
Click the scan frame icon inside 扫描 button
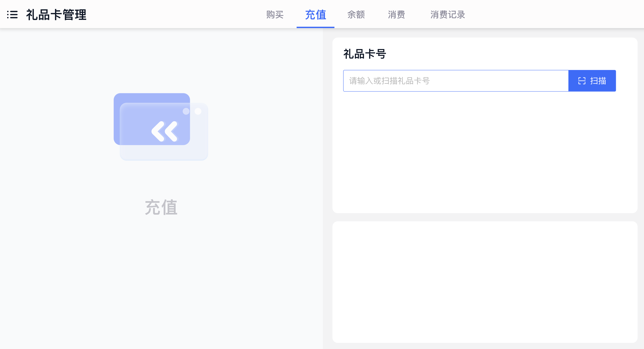click(582, 81)
